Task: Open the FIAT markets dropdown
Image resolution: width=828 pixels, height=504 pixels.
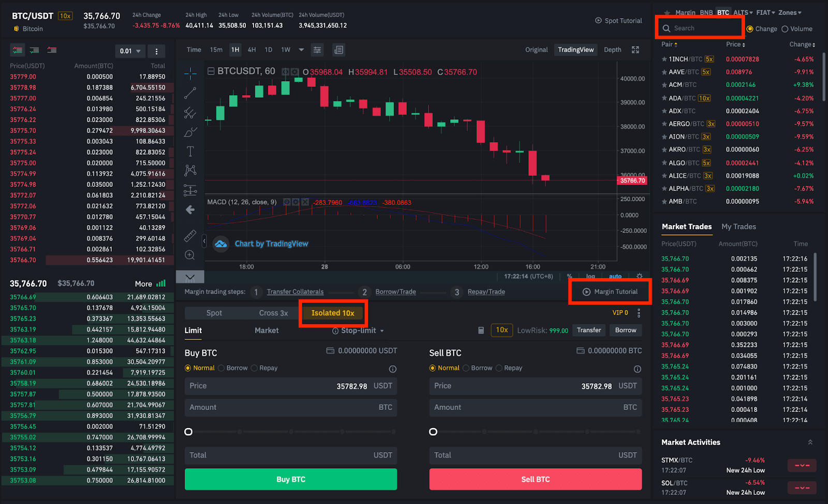Action: click(x=766, y=12)
